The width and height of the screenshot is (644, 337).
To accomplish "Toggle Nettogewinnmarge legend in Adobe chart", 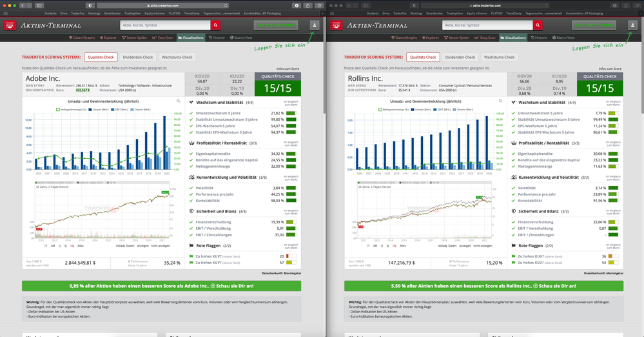I will click(71, 110).
